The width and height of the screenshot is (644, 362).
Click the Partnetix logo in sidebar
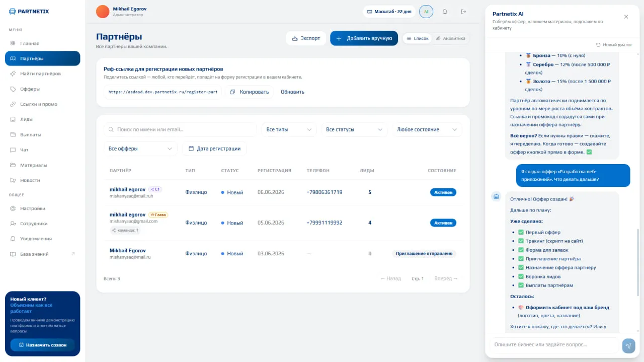[x=29, y=11]
